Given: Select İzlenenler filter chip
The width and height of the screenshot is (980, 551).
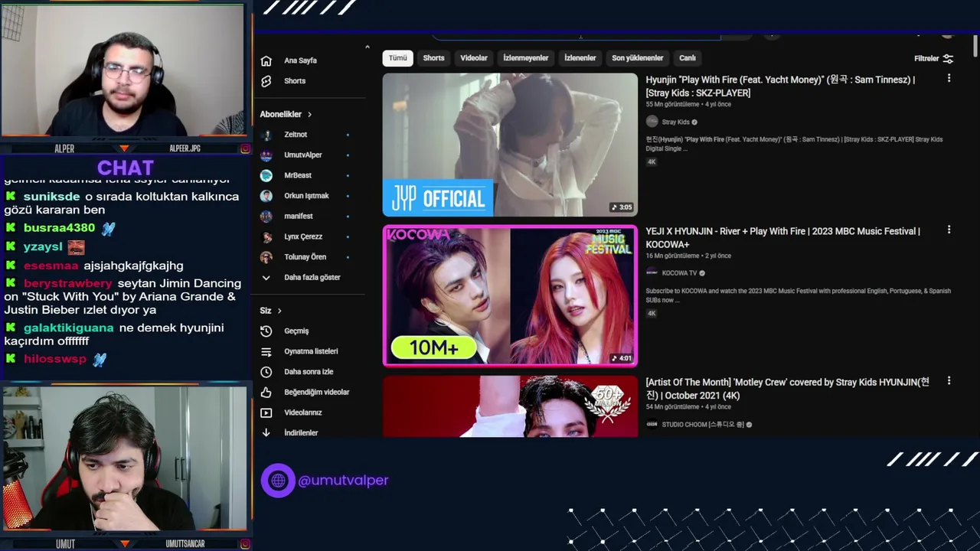Looking at the screenshot, I should click(580, 58).
